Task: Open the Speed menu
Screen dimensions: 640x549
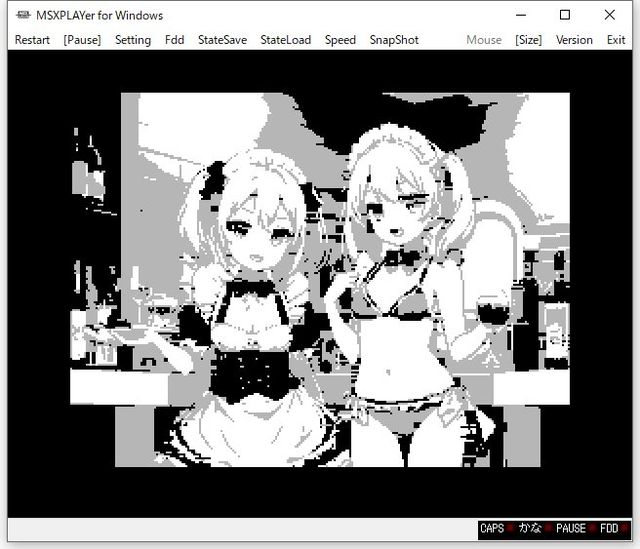Action: coord(340,40)
